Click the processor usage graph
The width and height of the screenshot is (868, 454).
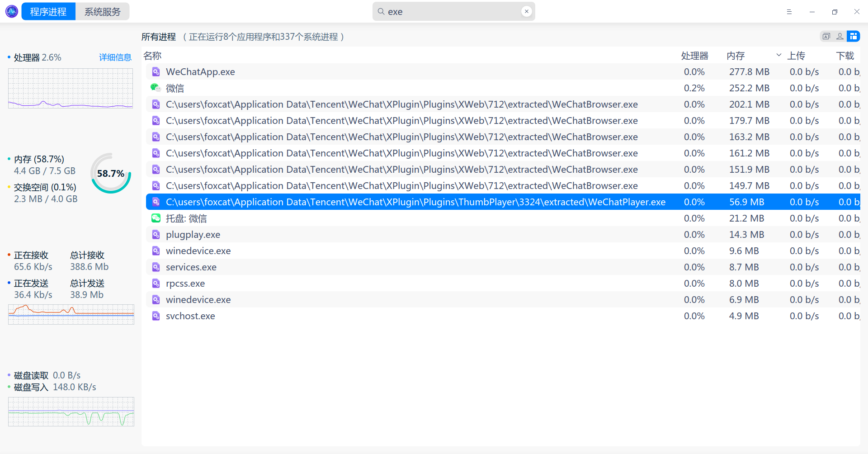point(71,88)
